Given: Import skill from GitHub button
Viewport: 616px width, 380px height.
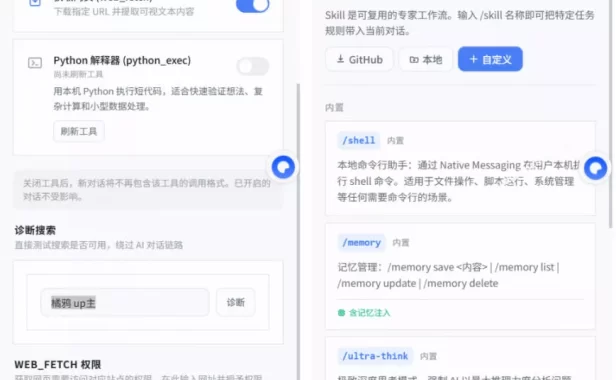Looking at the screenshot, I should coord(359,59).
